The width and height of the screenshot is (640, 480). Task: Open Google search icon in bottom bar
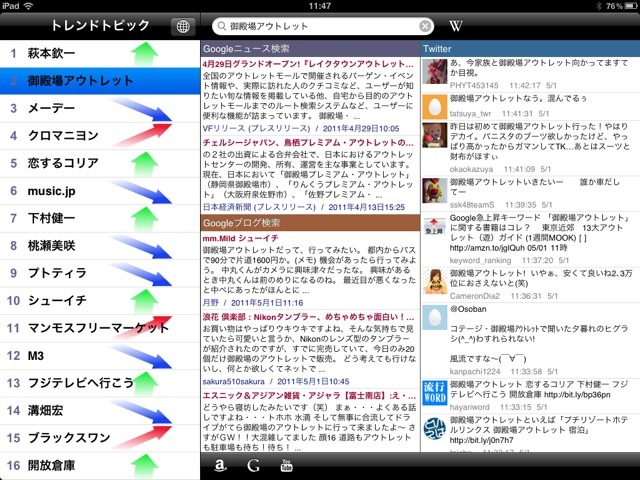253,465
